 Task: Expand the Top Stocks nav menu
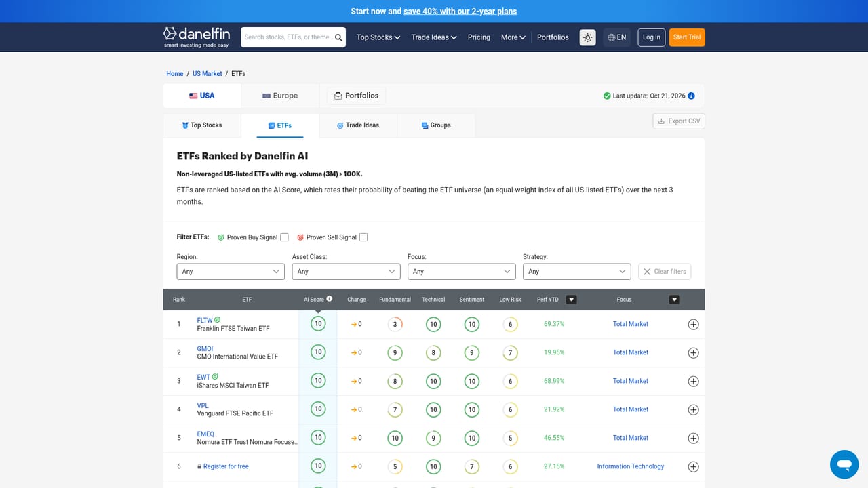point(378,37)
